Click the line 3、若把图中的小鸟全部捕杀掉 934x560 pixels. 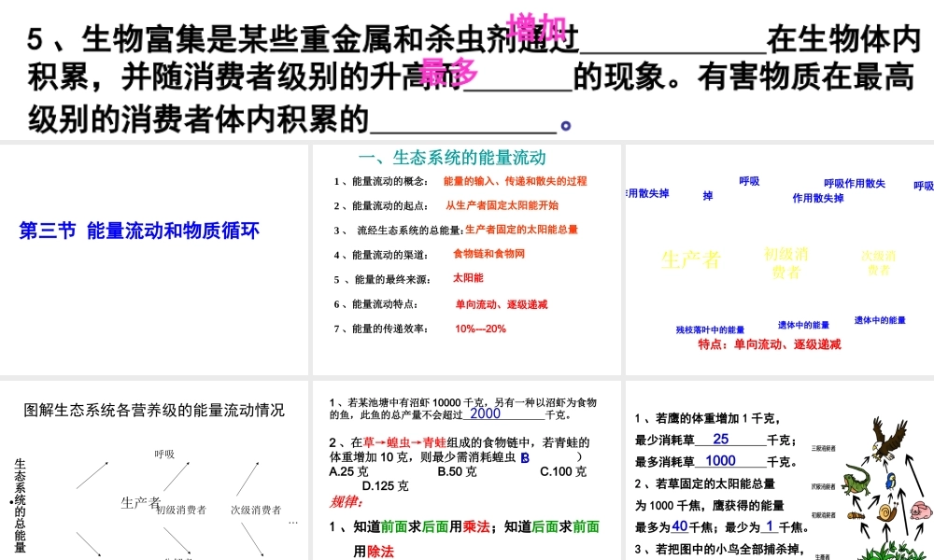click(719, 550)
